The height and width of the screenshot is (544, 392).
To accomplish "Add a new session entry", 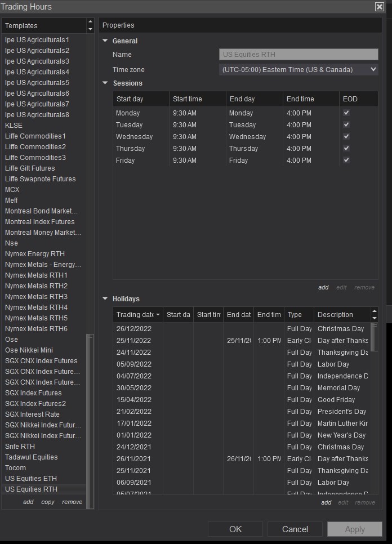I will tap(323, 287).
